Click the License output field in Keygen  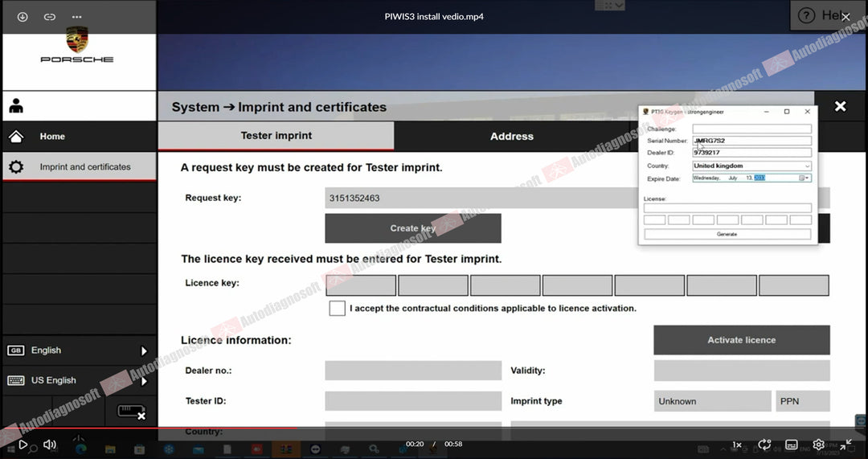click(x=727, y=208)
